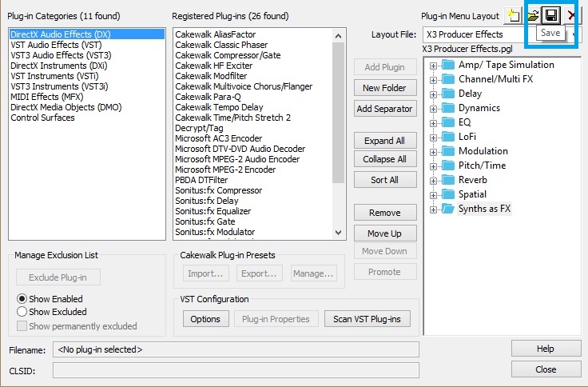This screenshot has width=588, height=387.
Task: Click the Amp/ Tape Simulation folder icon
Action: [x=448, y=65]
